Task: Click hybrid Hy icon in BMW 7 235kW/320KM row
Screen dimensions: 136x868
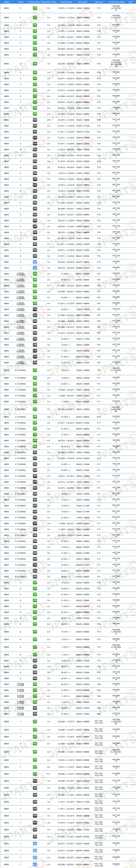Action: (35, 844)
